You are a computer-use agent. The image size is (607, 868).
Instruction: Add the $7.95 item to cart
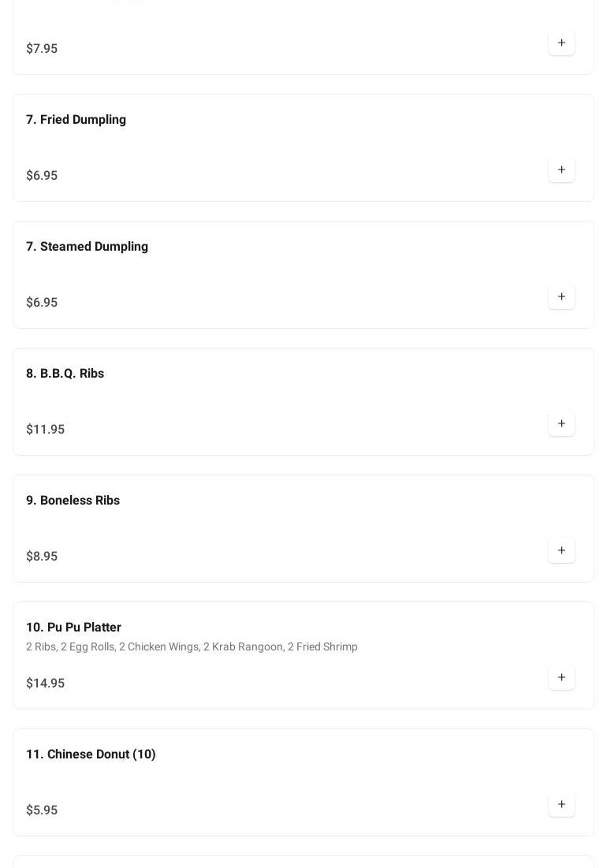561,43
